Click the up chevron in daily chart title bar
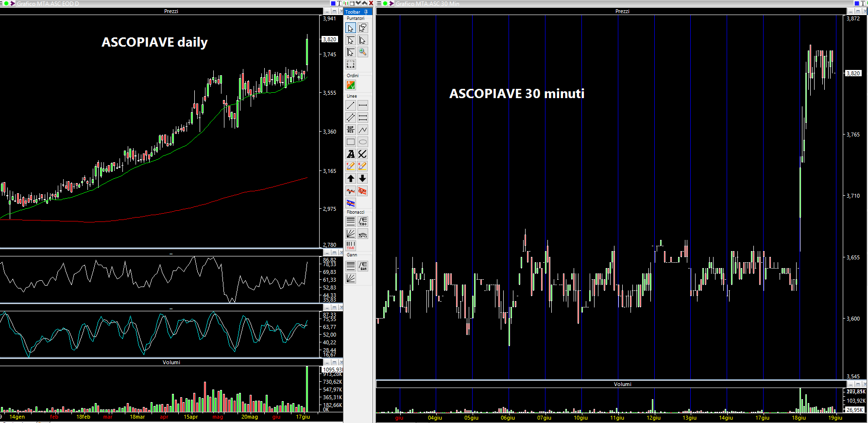 pos(364,3)
